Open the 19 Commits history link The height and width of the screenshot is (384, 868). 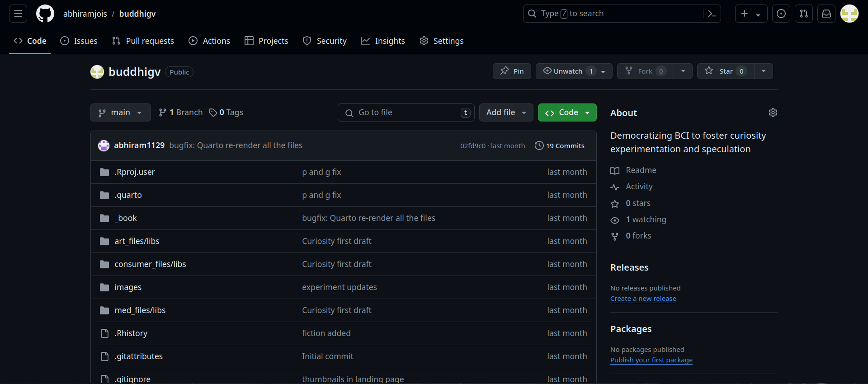(560, 145)
